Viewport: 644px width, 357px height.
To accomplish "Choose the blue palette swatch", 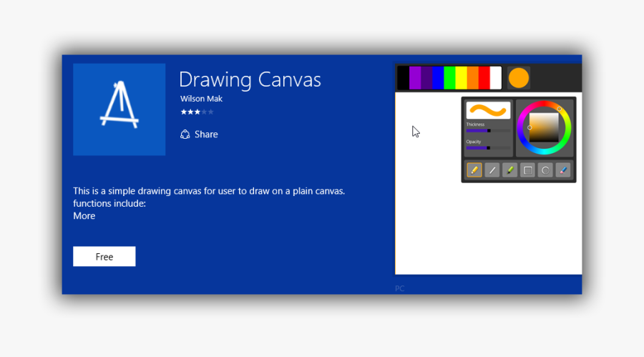I will pos(438,78).
